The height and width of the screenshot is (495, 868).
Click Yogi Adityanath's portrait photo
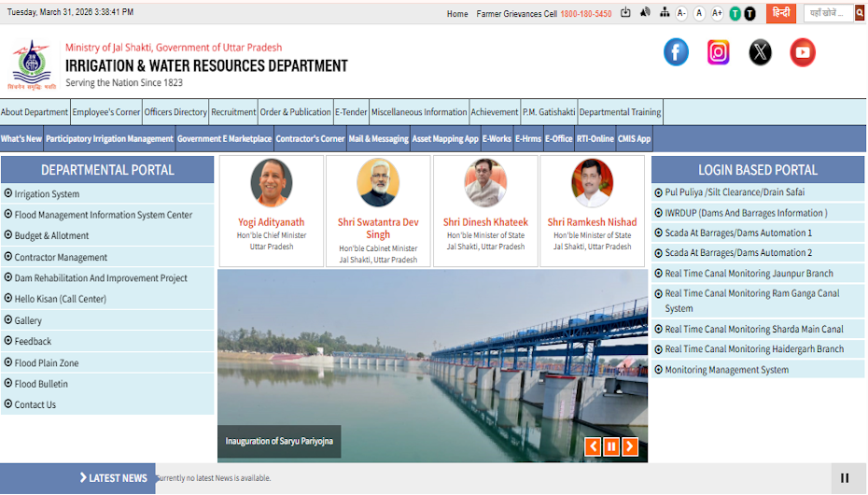pyautogui.click(x=272, y=183)
